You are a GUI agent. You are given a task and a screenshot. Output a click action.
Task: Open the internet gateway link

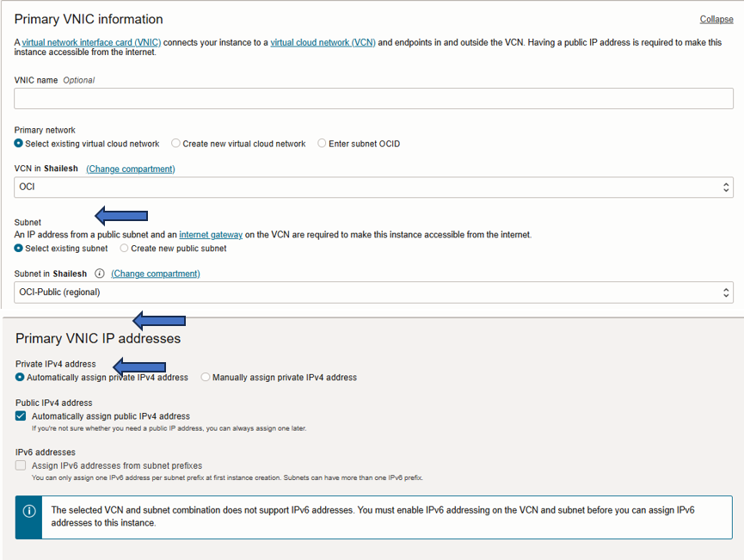pyautogui.click(x=211, y=234)
